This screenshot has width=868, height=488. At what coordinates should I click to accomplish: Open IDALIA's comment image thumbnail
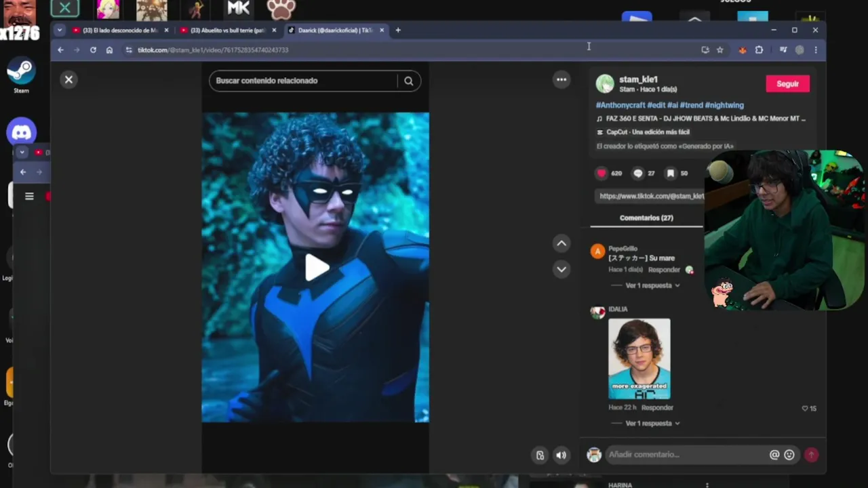tap(639, 359)
